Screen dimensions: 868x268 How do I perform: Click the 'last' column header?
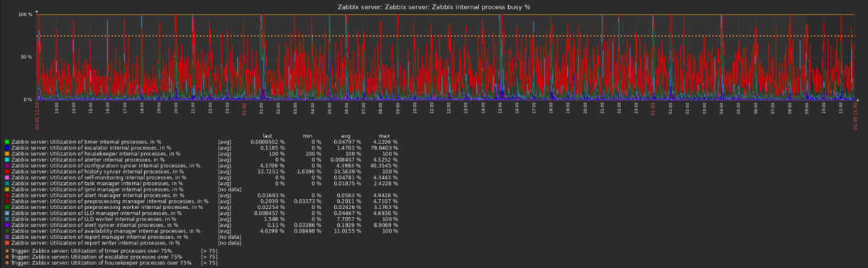268,136
